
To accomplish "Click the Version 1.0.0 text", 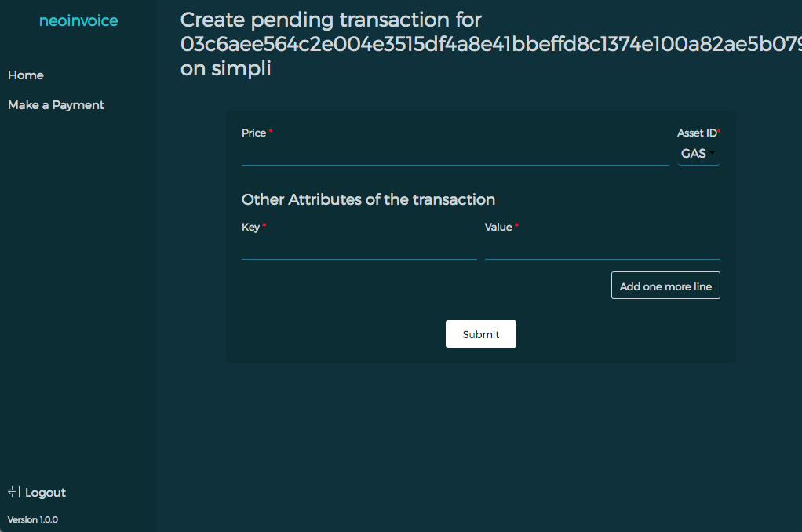I will [x=33, y=519].
